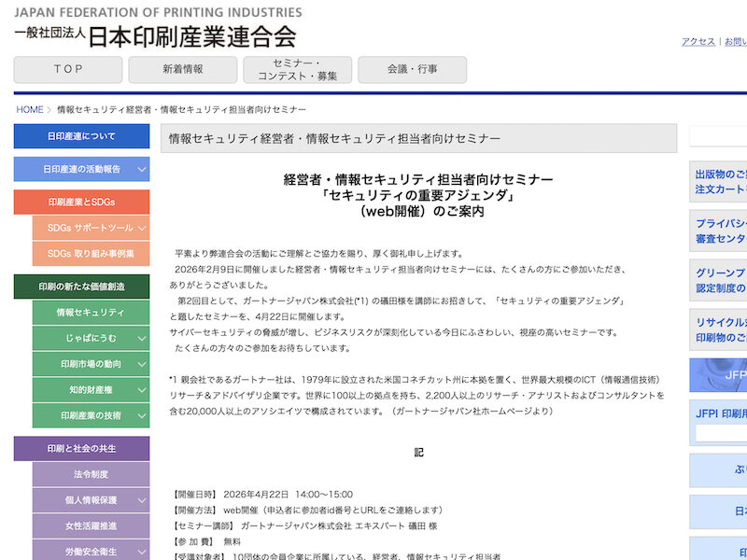The height and width of the screenshot is (560, 747).
Task: Click the Japan Federation of Printing Industries logo
Action: point(155,28)
